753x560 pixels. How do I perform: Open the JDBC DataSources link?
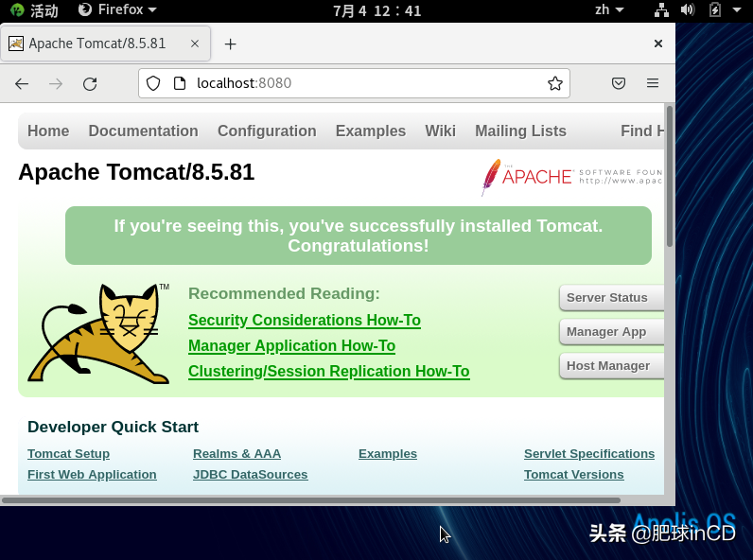coord(250,475)
